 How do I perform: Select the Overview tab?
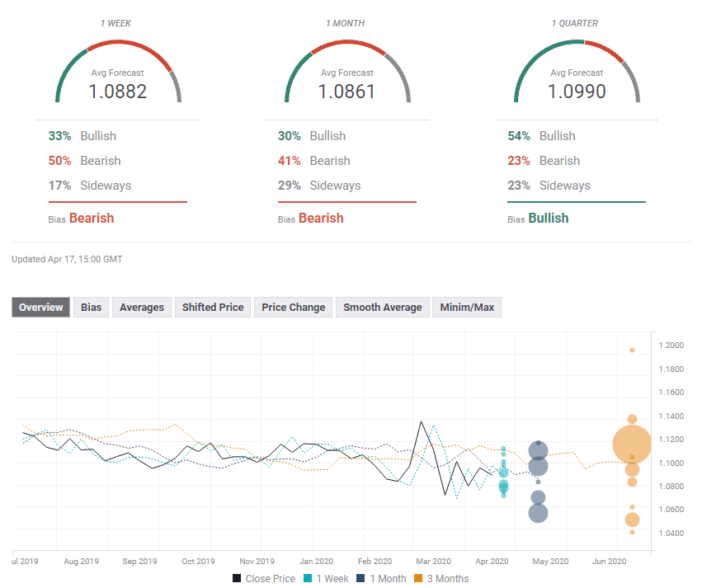click(x=40, y=308)
